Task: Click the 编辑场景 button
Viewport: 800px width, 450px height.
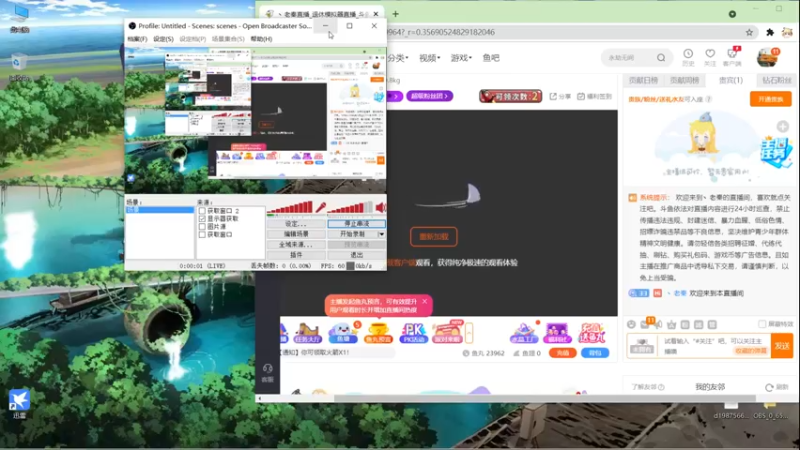Action: point(296,234)
